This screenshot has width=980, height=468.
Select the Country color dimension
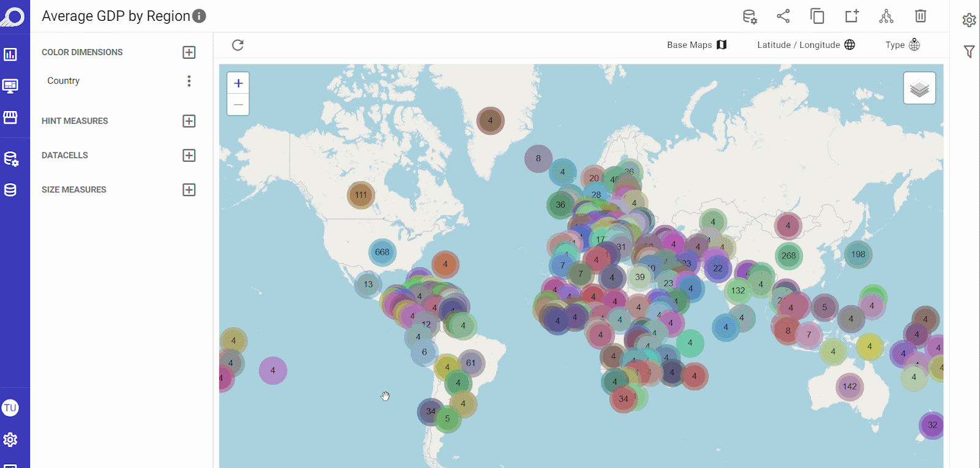[64, 81]
